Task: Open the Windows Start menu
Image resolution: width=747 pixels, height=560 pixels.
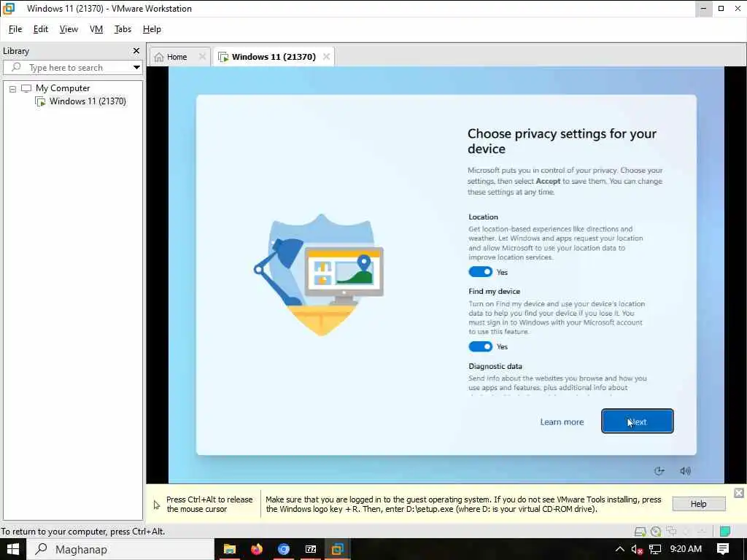Action: pyautogui.click(x=12, y=550)
